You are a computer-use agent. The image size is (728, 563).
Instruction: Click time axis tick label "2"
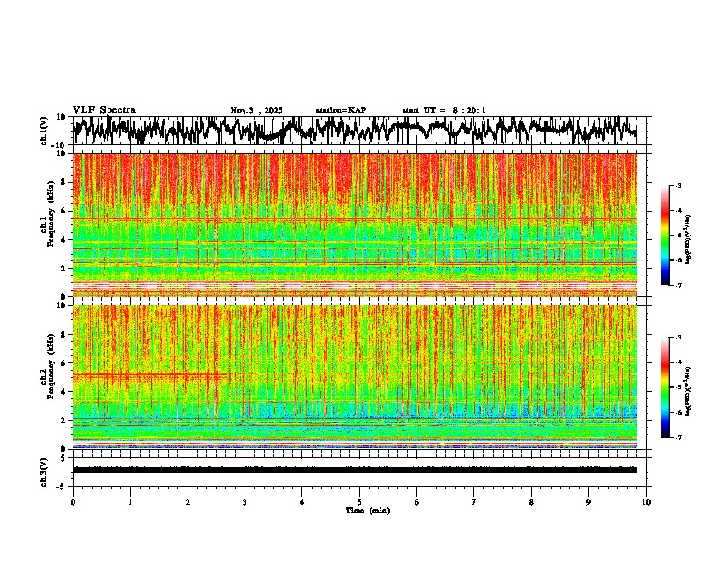tap(188, 502)
